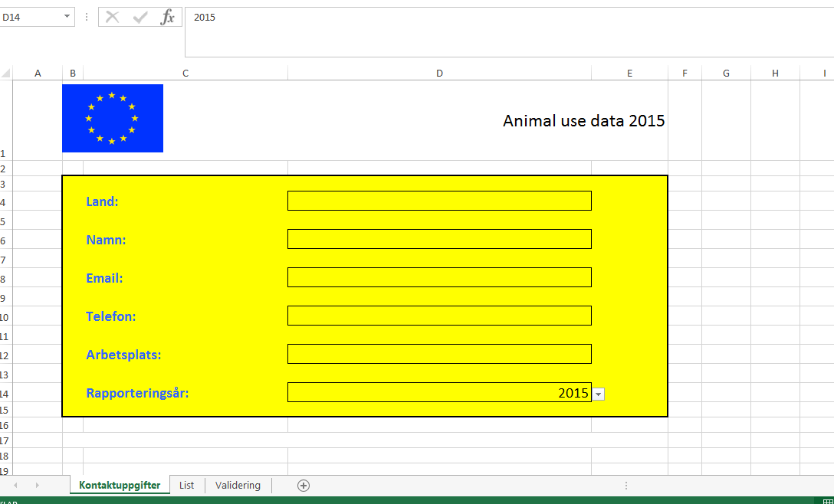The height and width of the screenshot is (504, 834).
Task: Click the tab bar split handle dots
Action: click(x=626, y=485)
